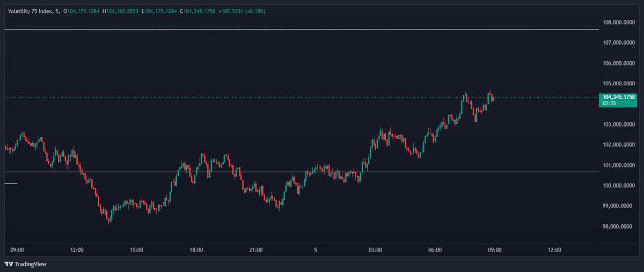Click the date label 5 on time axis
Viewport: 644px width, 272px height.
tap(316, 250)
